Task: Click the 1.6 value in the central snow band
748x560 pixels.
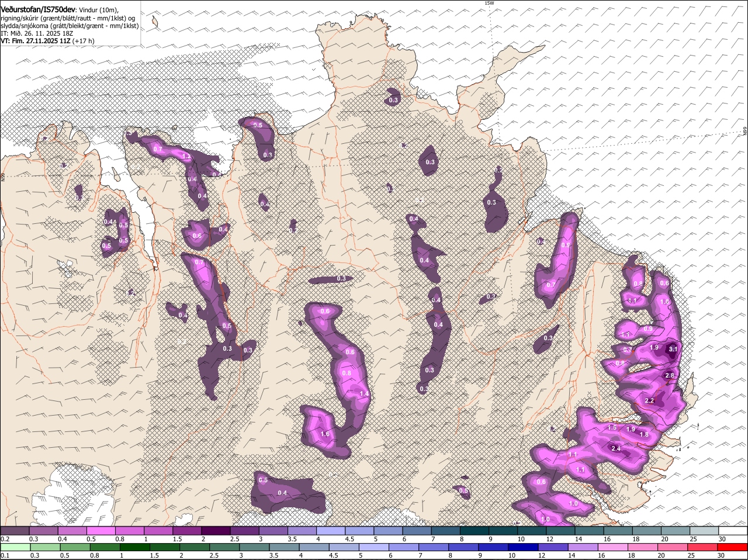Action: [325, 434]
